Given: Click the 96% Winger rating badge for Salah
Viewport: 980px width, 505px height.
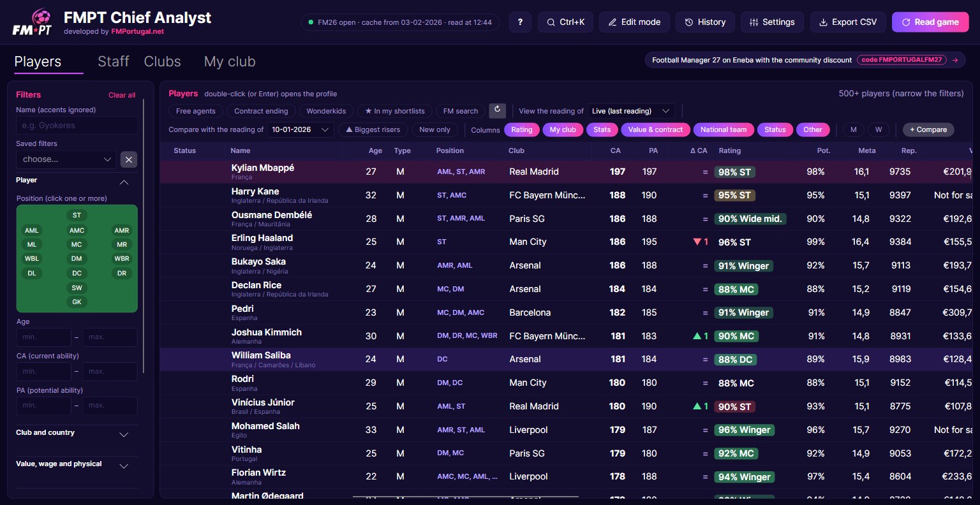Looking at the screenshot, I should (x=744, y=430).
